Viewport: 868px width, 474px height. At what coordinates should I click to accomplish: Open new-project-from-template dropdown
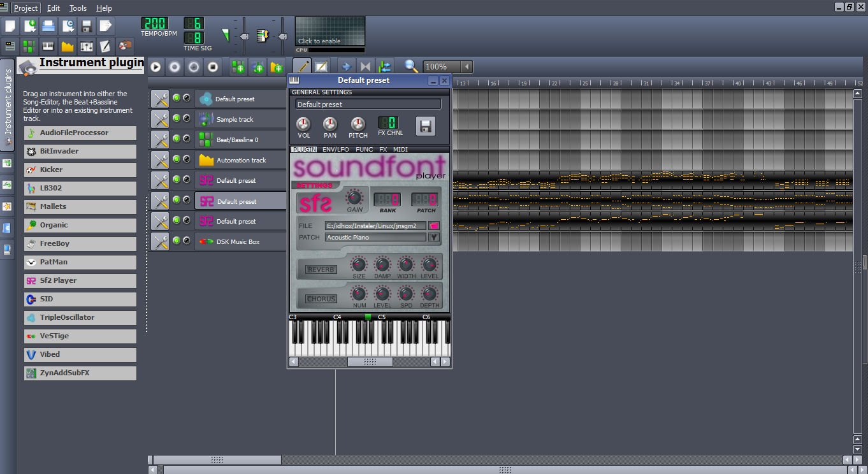coord(29,26)
